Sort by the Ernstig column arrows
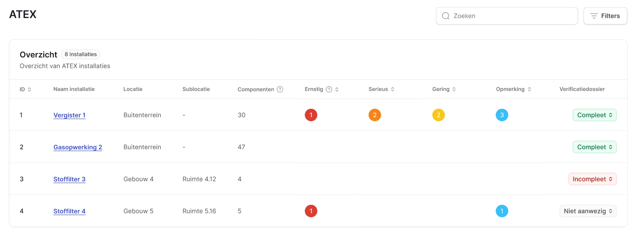 click(x=337, y=89)
